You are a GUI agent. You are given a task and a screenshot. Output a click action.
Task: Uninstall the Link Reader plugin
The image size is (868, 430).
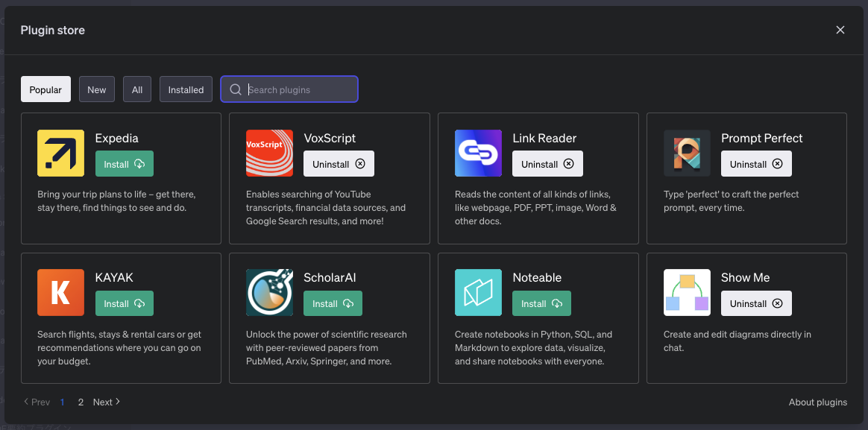[547, 164]
